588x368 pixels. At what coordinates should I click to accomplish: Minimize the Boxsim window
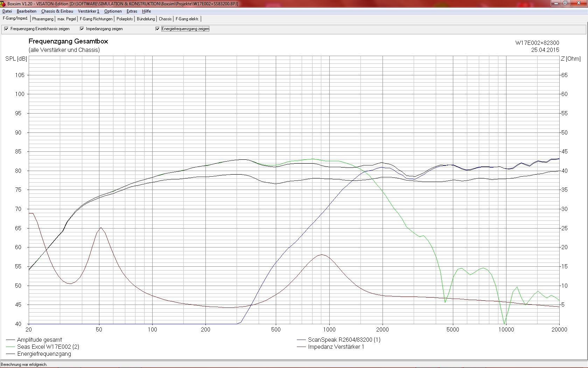pyautogui.click(x=556, y=3)
